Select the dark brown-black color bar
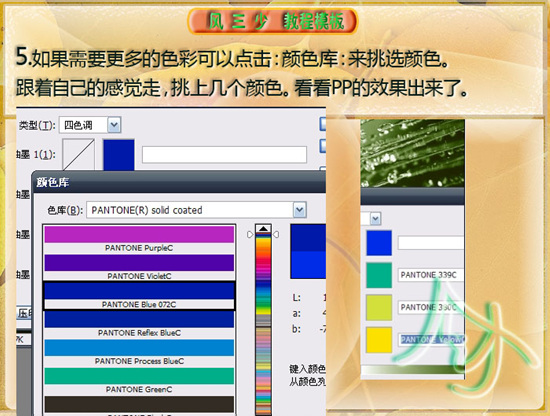550x416 pixels. point(139,404)
